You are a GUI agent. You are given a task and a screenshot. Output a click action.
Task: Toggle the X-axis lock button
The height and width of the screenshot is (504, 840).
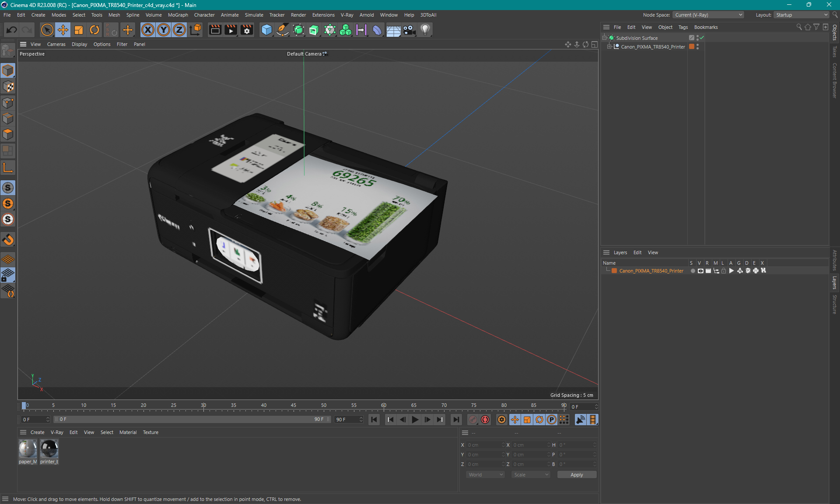tap(148, 30)
